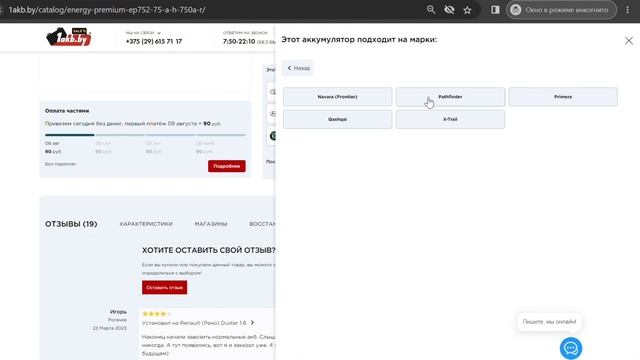Open the Chrome three-dot menu
Viewport: 640px width, 360px height.
(628, 10)
